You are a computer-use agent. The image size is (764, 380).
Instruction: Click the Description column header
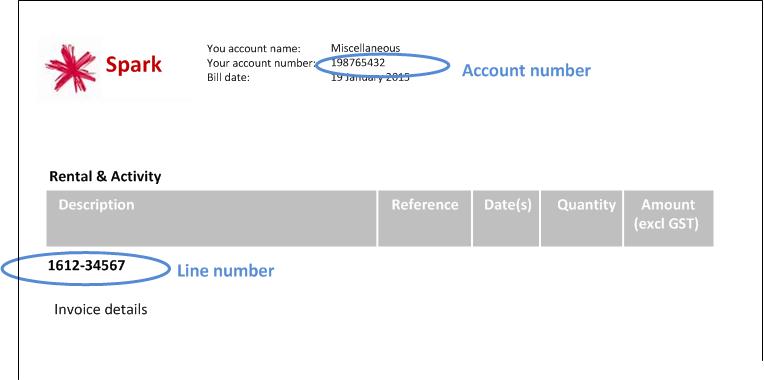211,218
